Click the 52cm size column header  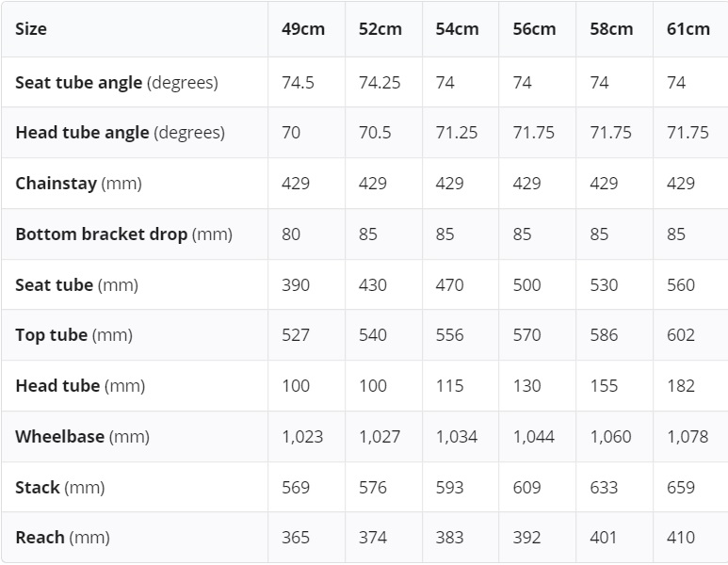380,29
